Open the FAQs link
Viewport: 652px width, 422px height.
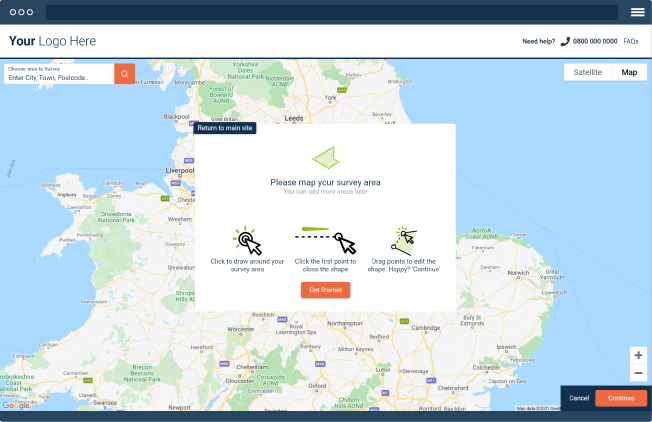[x=631, y=41]
